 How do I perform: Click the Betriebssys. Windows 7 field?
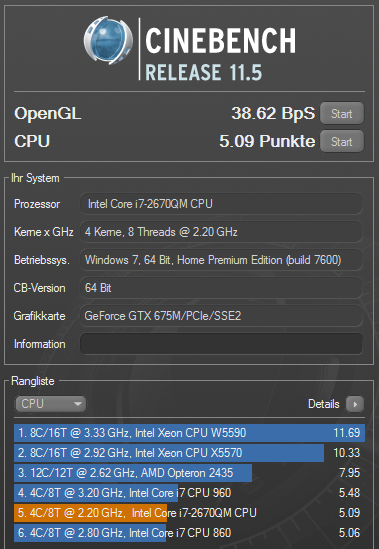[221, 260]
